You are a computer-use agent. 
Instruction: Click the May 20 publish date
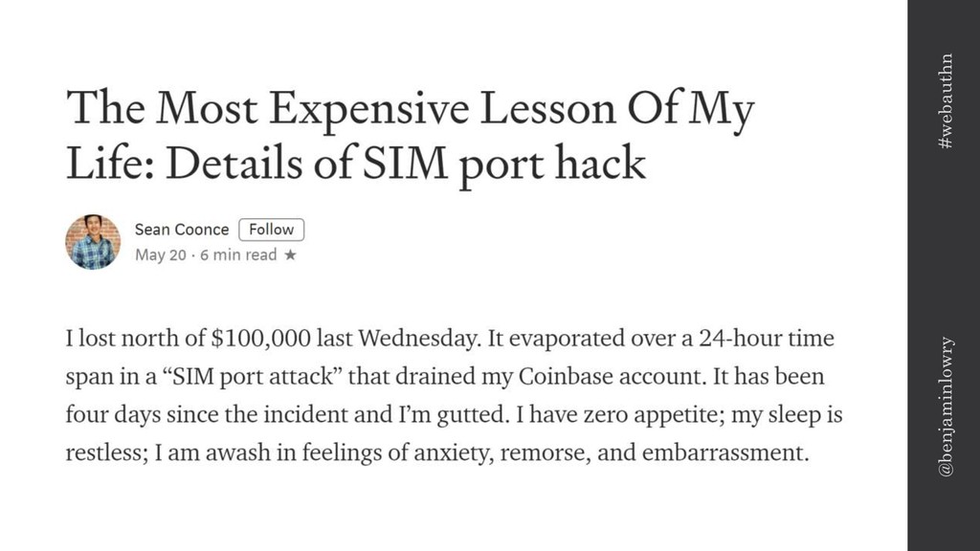pos(161,254)
